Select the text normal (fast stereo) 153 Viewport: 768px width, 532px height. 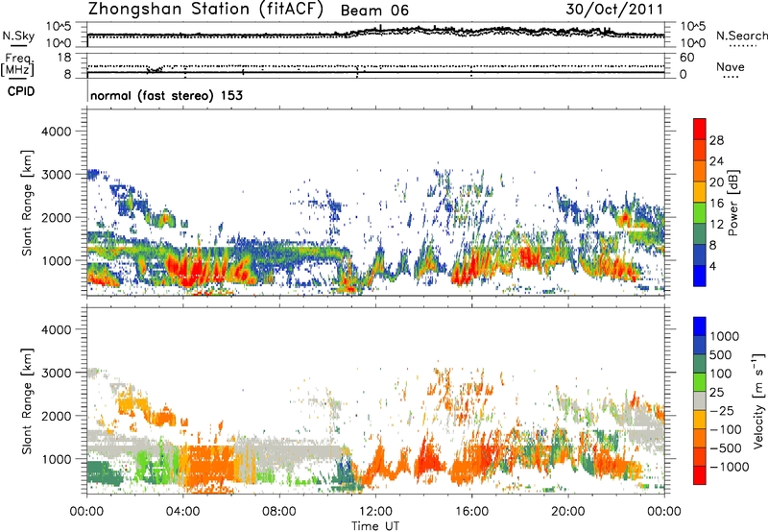click(166, 95)
